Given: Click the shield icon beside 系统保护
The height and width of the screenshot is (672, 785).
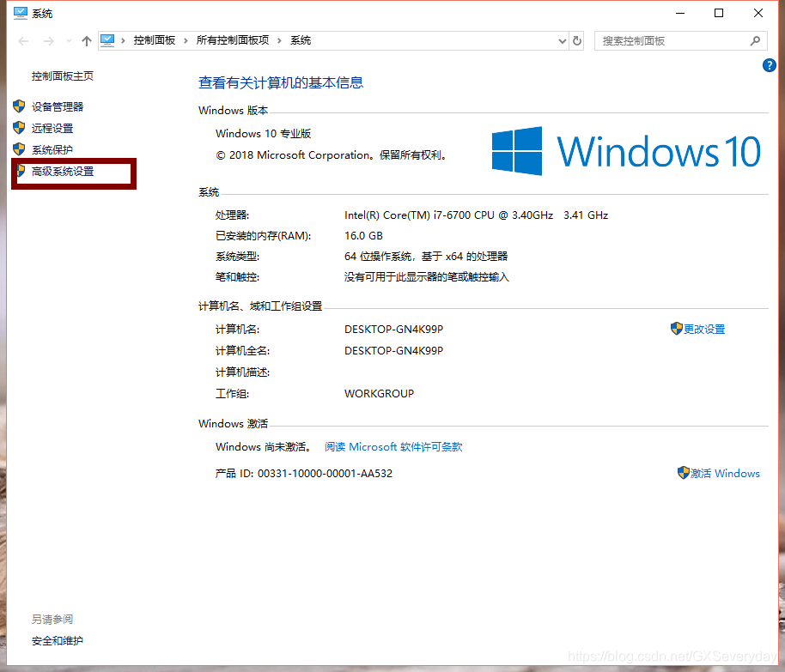Looking at the screenshot, I should (x=19, y=149).
